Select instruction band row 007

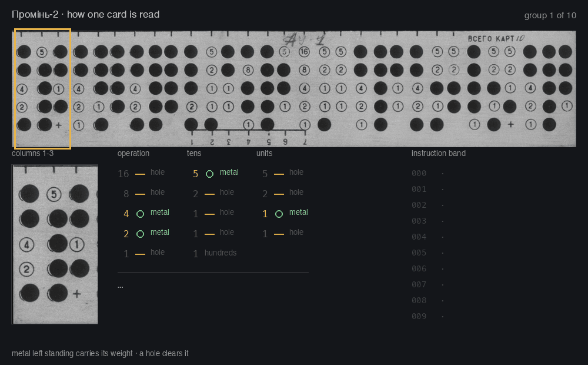coord(428,284)
